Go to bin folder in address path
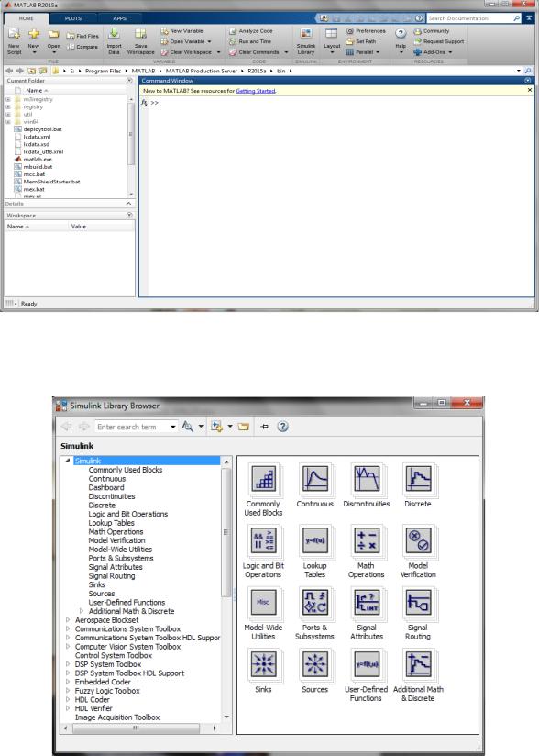The image size is (539, 756). tap(280, 71)
